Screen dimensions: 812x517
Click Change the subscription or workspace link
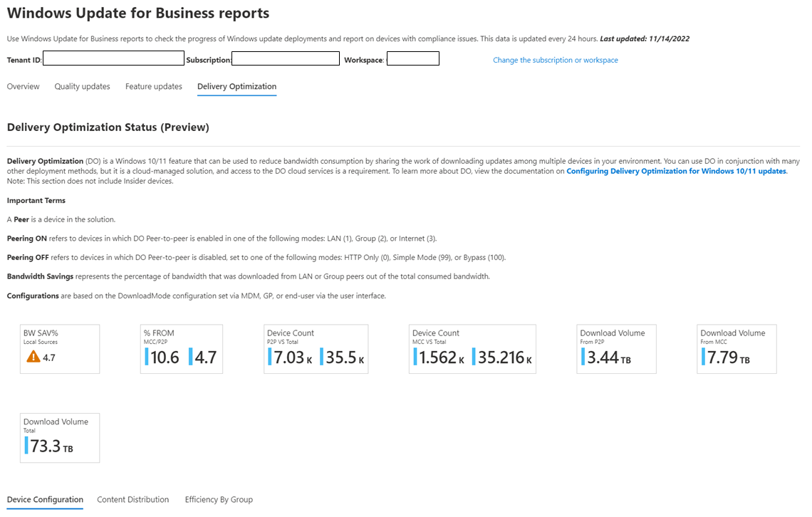tap(555, 61)
